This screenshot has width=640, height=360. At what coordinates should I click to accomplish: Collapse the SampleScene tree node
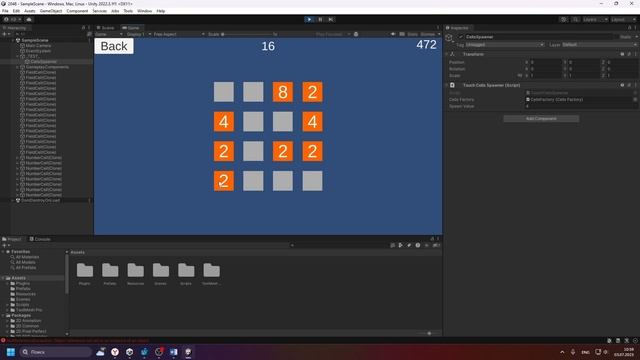[13, 40]
